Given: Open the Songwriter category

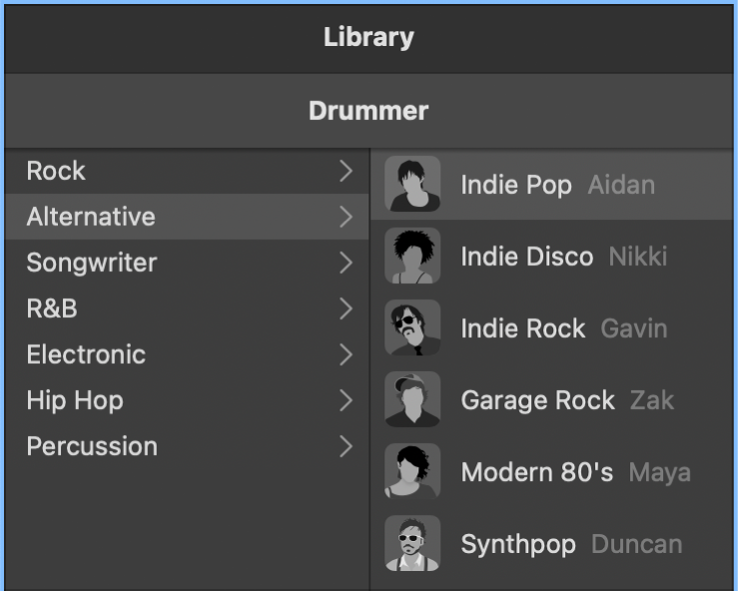Looking at the screenshot, I should [x=187, y=262].
